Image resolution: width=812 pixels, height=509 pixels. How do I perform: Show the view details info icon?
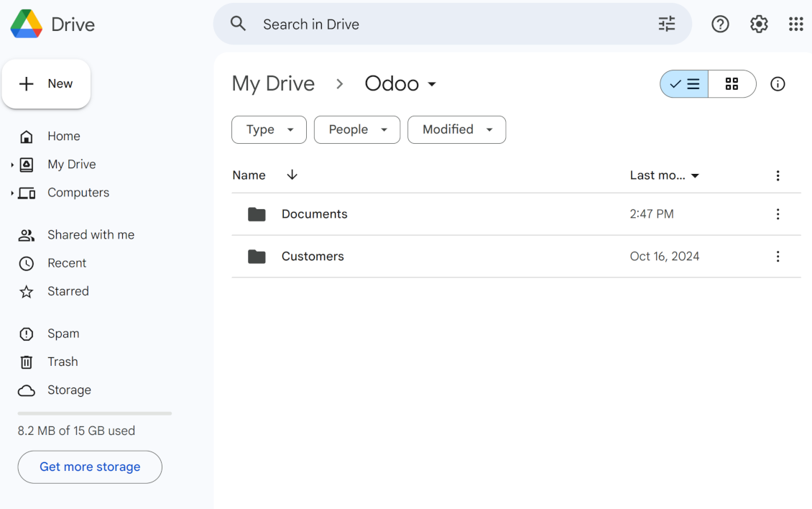tap(778, 84)
